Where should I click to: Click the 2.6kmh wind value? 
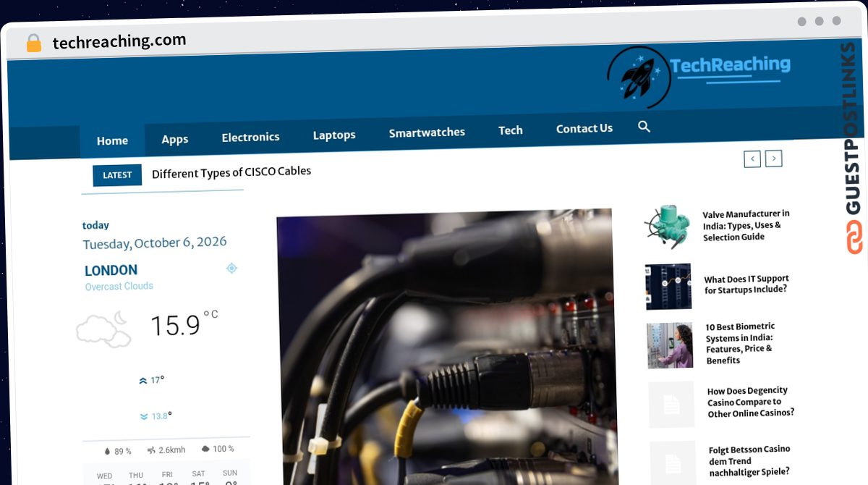[x=172, y=450]
